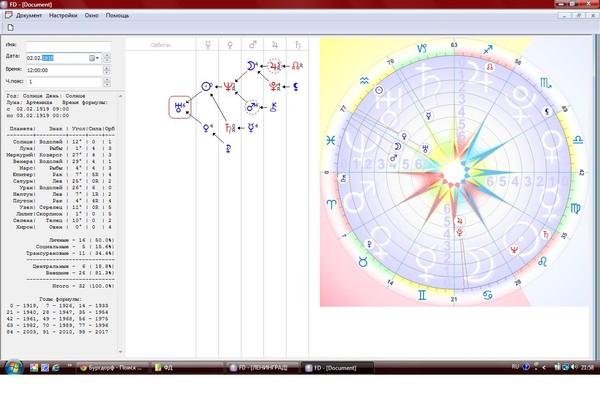
Task: Open the Настройки menu
Action: pyautogui.click(x=63, y=15)
